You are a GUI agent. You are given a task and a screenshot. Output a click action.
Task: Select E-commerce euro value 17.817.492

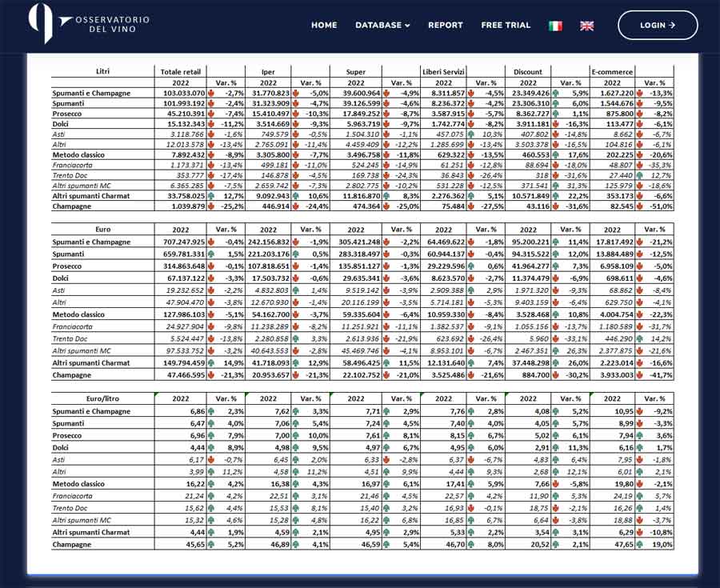coord(615,242)
